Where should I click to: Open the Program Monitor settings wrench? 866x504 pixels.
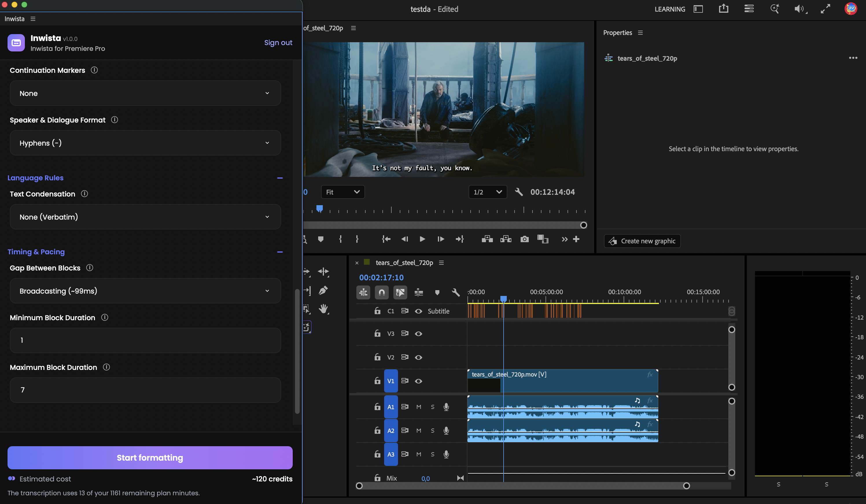(x=519, y=192)
